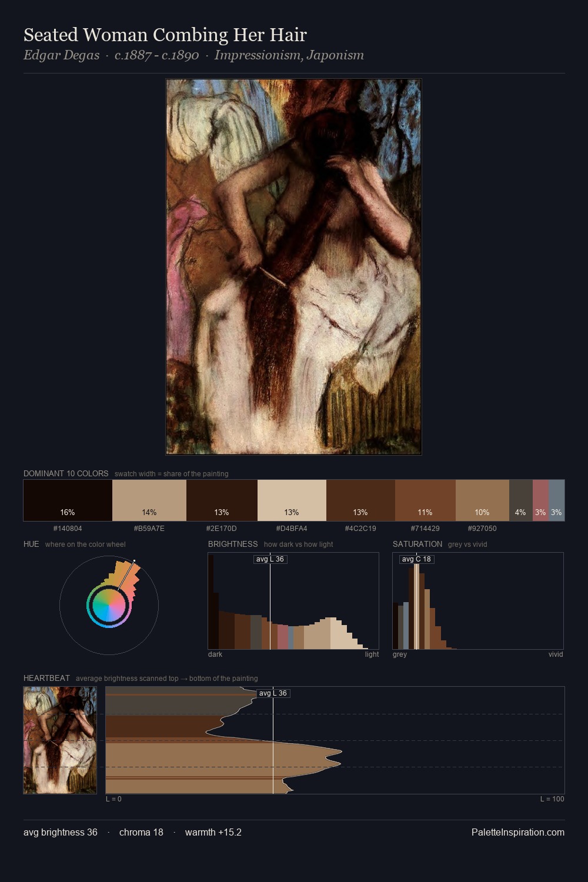The height and width of the screenshot is (882, 588).
Task: Select the dusty rose 3% swatch
Action: tap(540, 500)
